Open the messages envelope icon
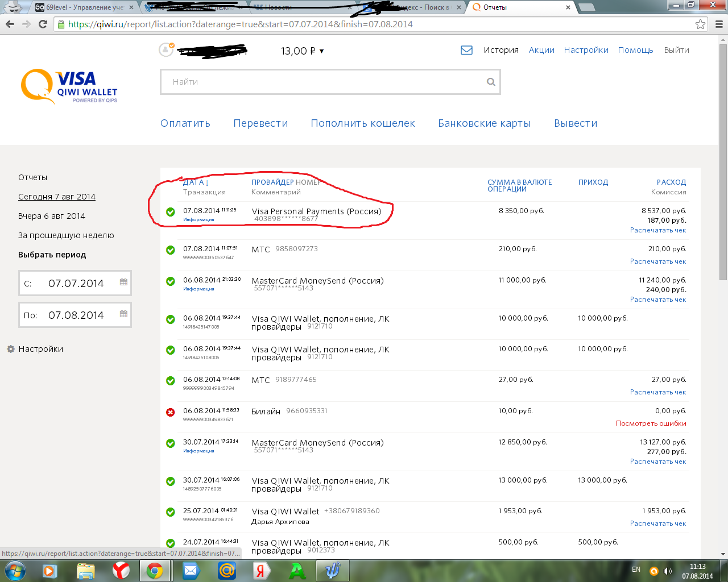 [x=466, y=50]
